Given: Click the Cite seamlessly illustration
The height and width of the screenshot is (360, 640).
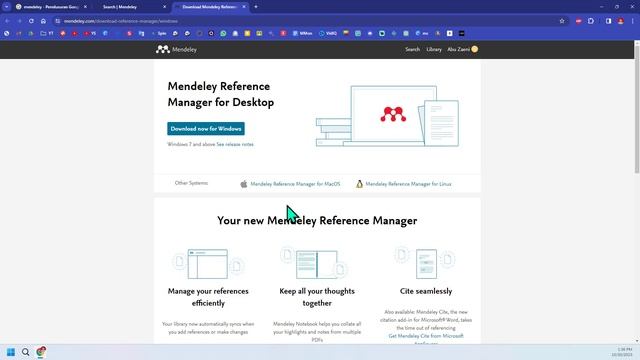Looking at the screenshot, I should click(426, 263).
